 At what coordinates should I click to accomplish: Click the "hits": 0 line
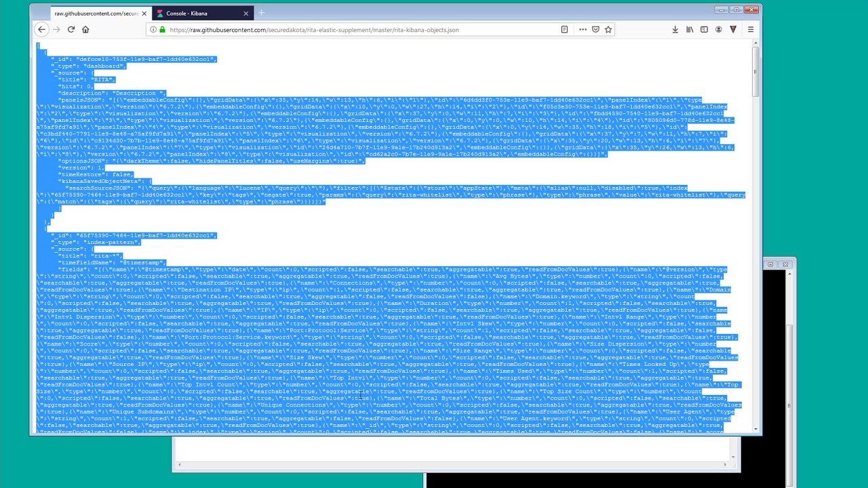[x=75, y=86]
